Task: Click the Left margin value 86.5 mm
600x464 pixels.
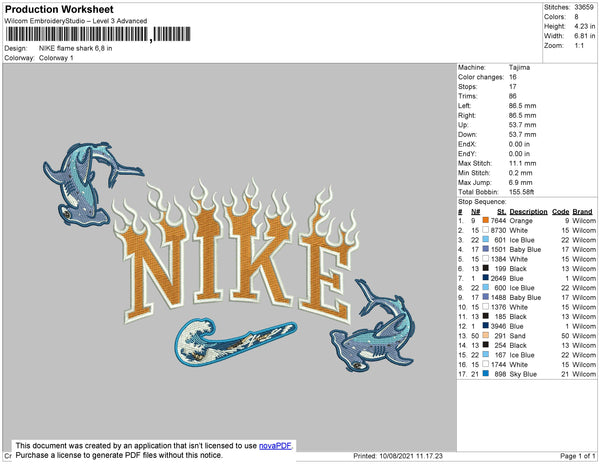Action: (522, 106)
